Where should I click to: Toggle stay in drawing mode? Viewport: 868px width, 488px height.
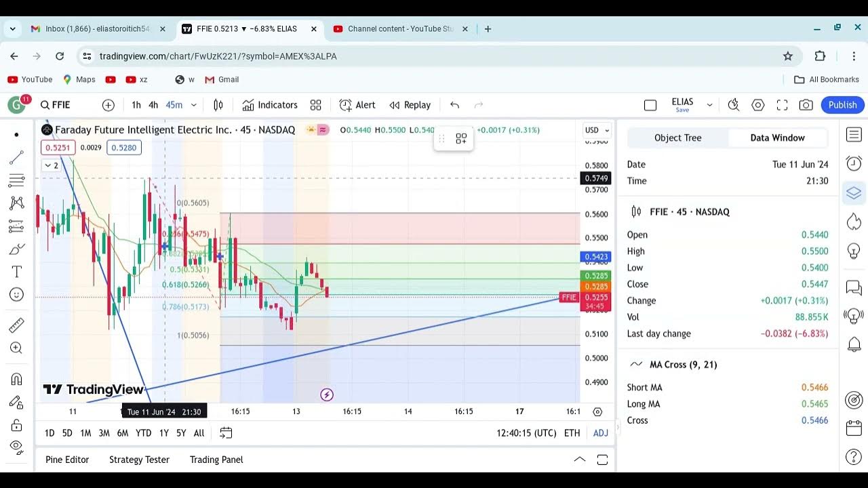(x=16, y=402)
